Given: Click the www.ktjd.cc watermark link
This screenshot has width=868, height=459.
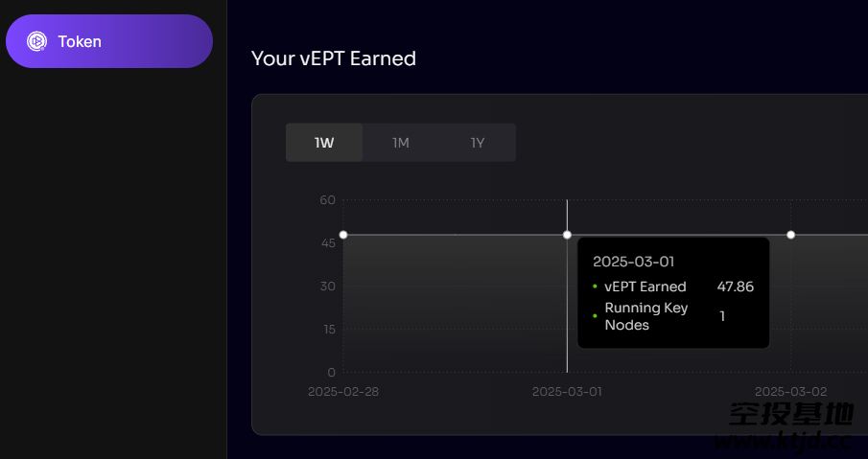Looking at the screenshot, I should click(783, 441).
